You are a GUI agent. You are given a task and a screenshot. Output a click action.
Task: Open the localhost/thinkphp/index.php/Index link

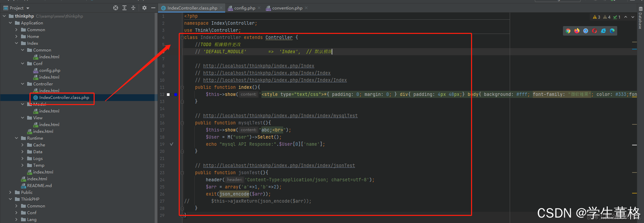[258, 66]
